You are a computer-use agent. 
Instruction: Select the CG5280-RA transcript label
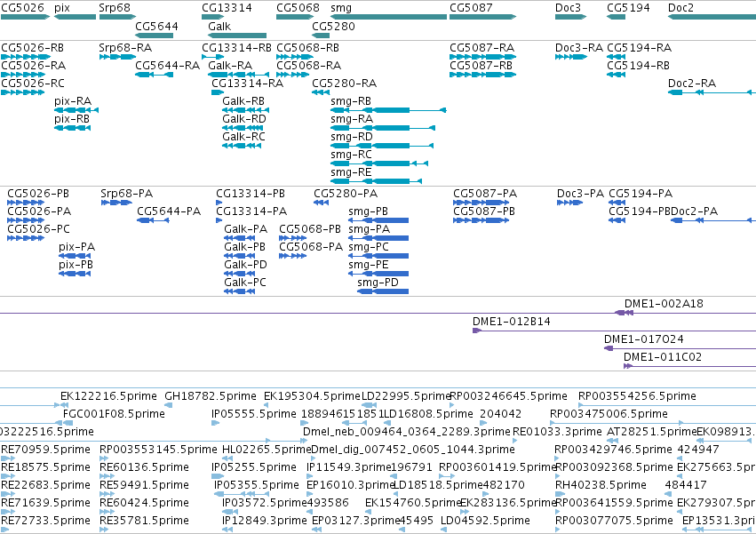click(x=345, y=83)
